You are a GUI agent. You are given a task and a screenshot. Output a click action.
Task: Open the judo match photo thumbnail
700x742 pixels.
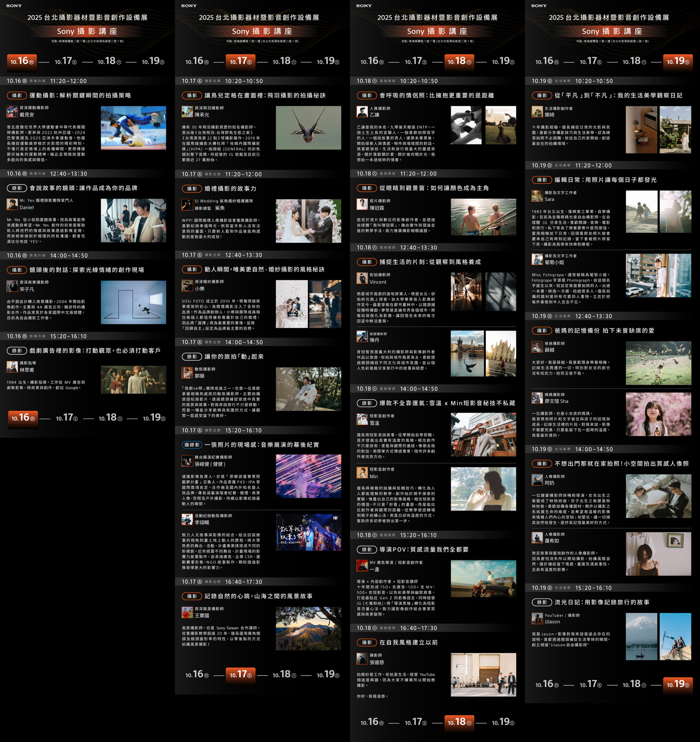(133, 128)
